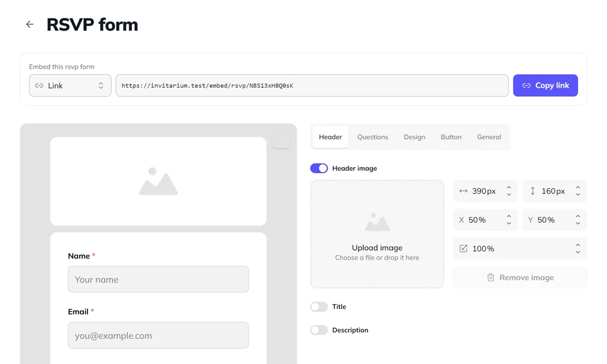
Task: Switch to the Questions tab
Action: [x=372, y=137]
